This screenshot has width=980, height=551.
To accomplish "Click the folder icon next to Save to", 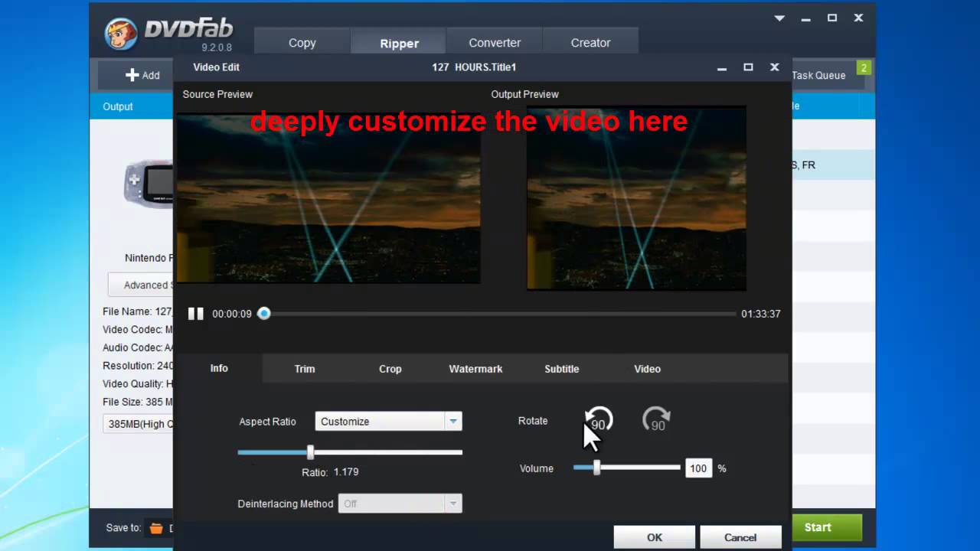I will pyautogui.click(x=156, y=528).
